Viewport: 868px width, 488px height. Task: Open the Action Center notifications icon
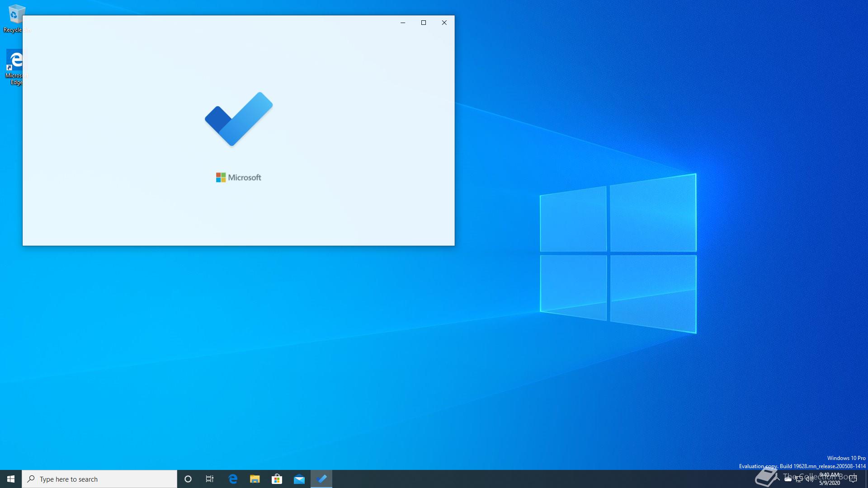tap(853, 479)
